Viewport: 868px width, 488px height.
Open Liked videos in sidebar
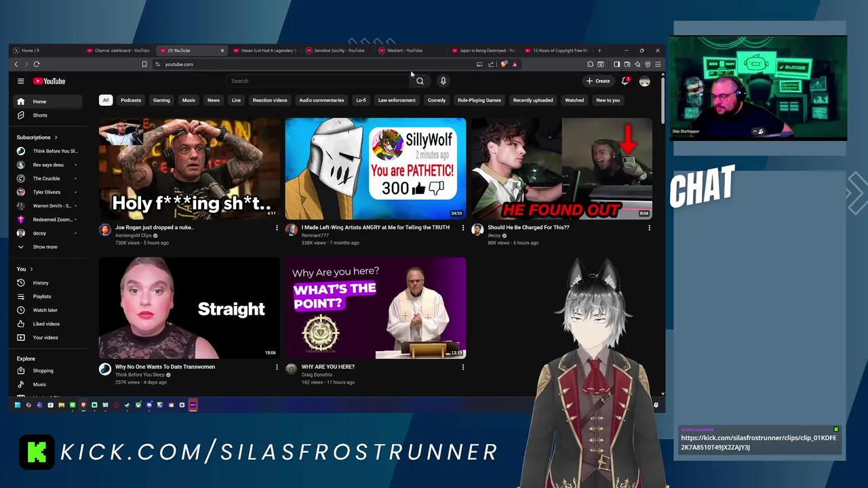click(x=47, y=324)
